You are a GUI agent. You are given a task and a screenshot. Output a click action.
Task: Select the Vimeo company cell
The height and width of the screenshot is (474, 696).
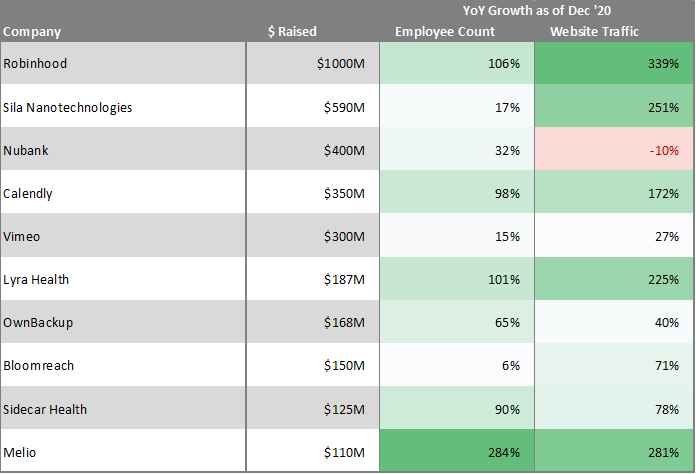tap(123, 235)
